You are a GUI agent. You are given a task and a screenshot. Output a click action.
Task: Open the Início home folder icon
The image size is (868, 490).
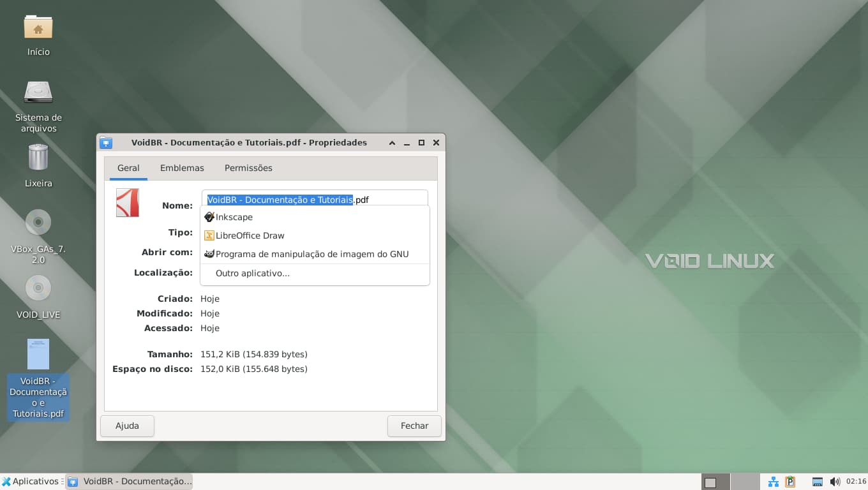(38, 27)
